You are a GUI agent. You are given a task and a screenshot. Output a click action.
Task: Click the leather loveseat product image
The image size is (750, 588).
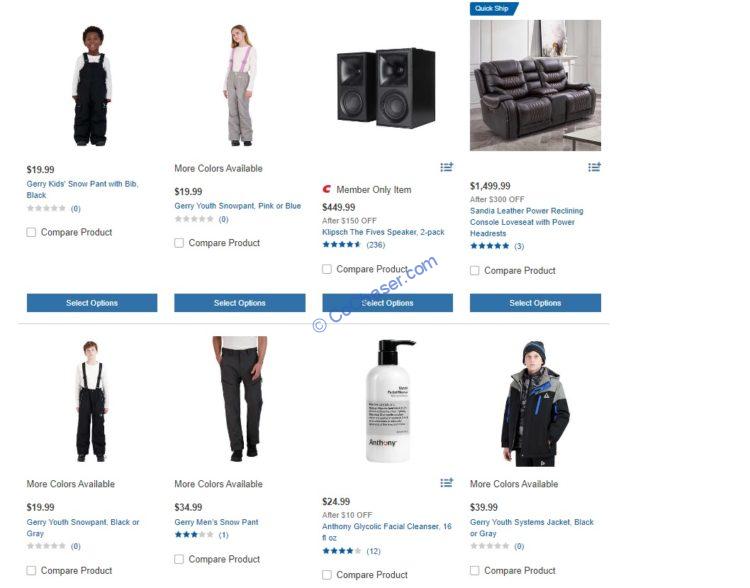[x=535, y=85]
